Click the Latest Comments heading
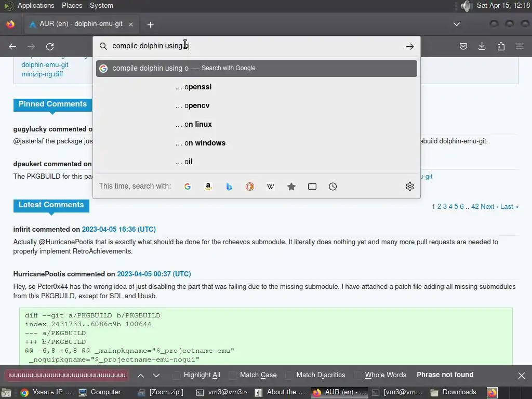 click(51, 205)
